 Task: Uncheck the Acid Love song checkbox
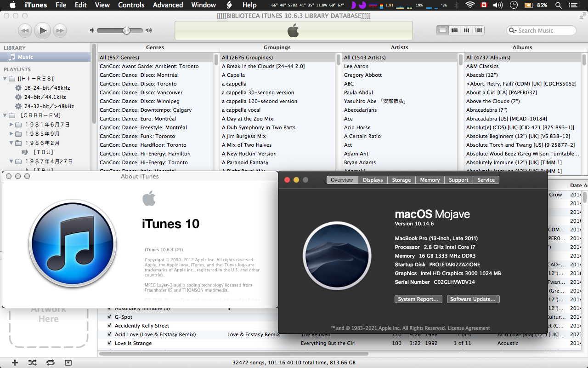coord(109,334)
